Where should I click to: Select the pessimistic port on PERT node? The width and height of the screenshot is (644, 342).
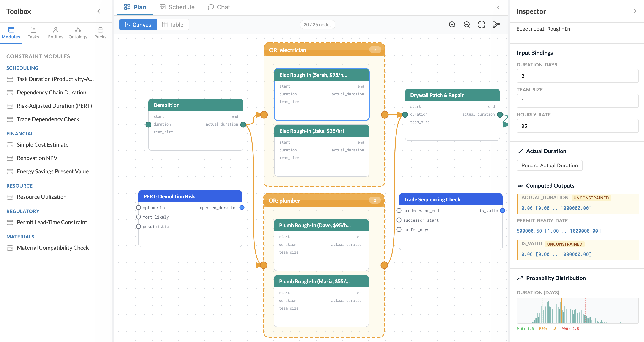click(x=139, y=226)
